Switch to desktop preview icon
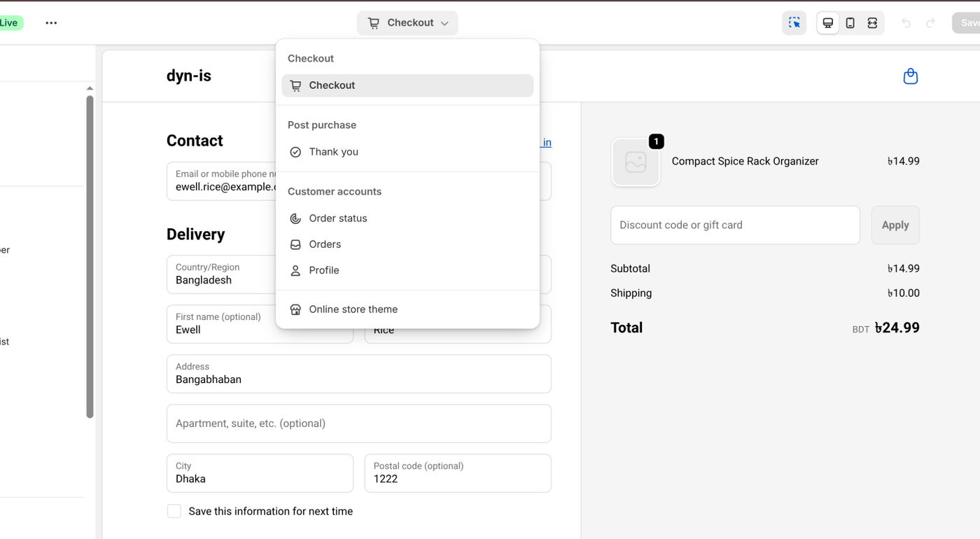 pyautogui.click(x=827, y=23)
